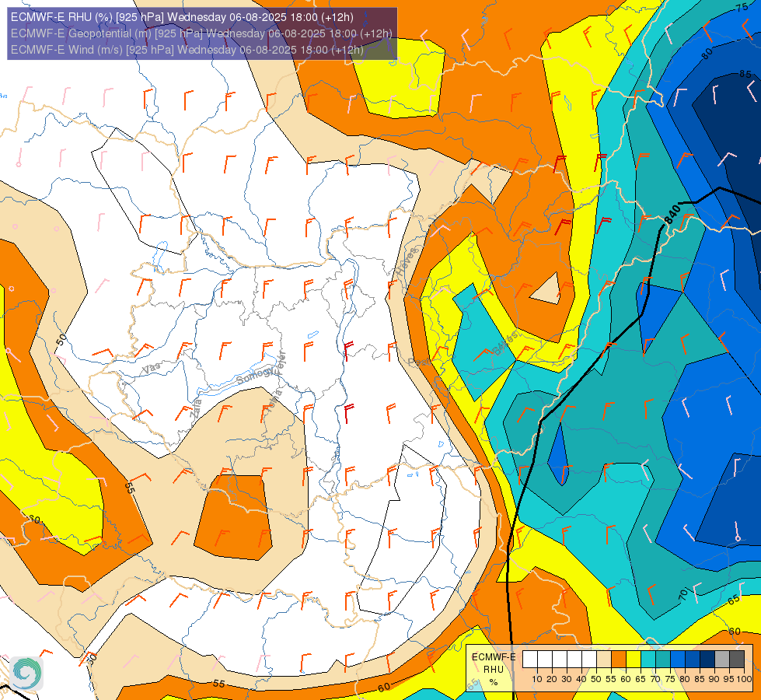Click the legend tick label 40
The height and width of the screenshot is (700, 761).
click(581, 679)
